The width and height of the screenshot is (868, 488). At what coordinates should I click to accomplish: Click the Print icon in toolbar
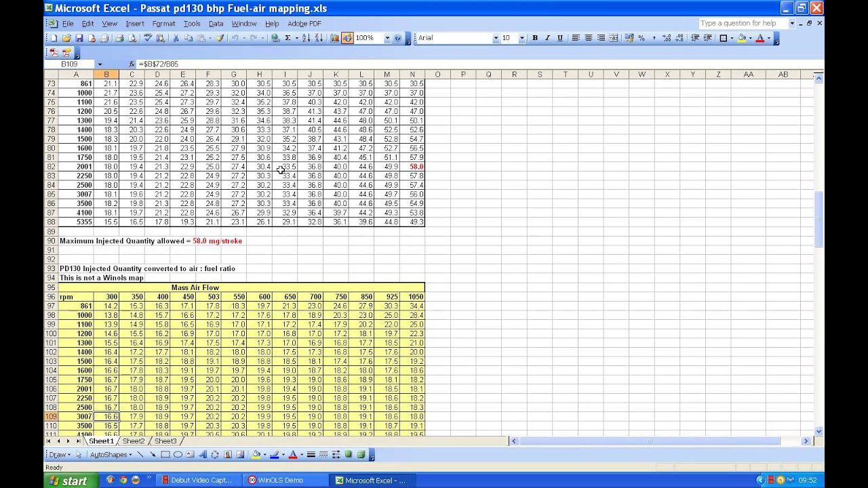(119, 38)
